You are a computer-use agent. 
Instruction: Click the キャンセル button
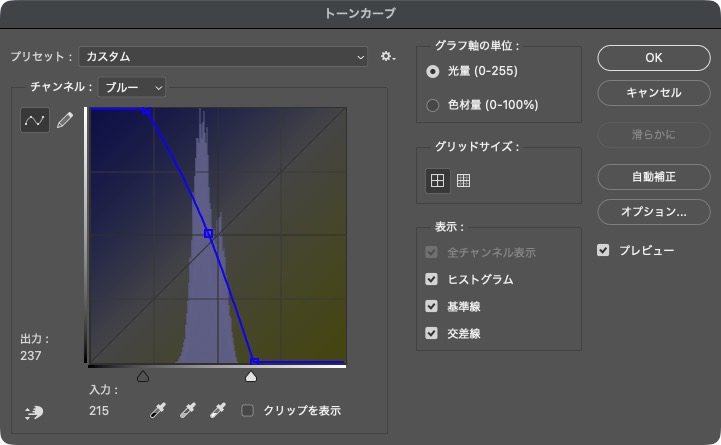tap(653, 93)
